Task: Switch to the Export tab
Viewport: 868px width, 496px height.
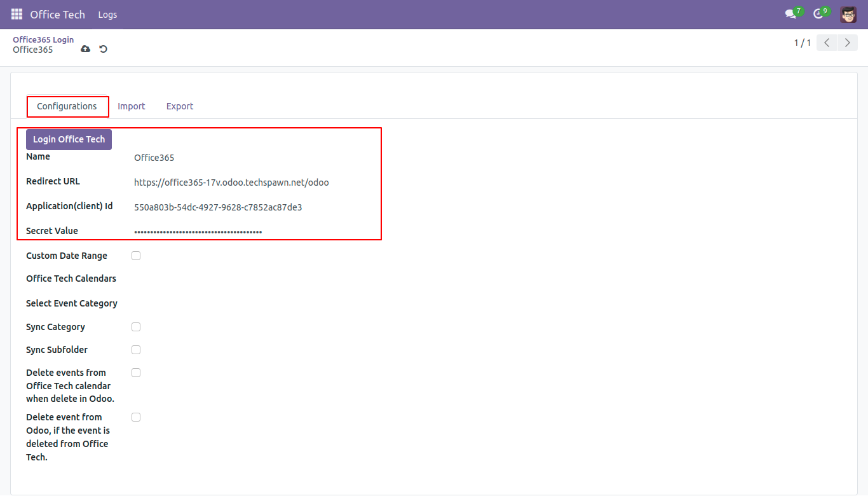Action: coord(180,106)
